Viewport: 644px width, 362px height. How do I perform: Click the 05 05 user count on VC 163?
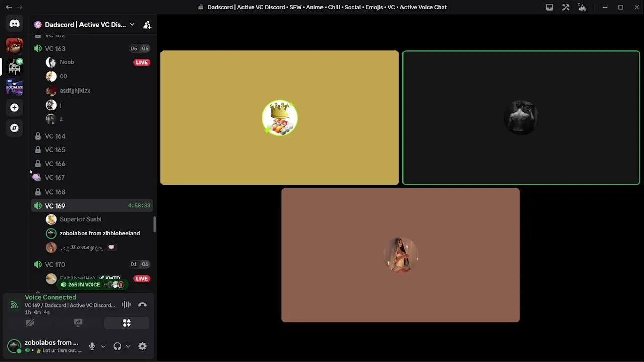tap(139, 49)
